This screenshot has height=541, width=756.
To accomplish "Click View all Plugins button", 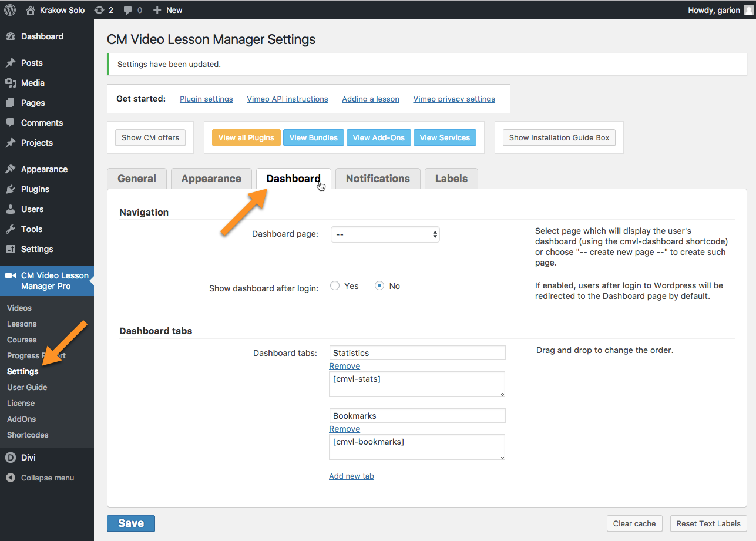I will (x=246, y=137).
